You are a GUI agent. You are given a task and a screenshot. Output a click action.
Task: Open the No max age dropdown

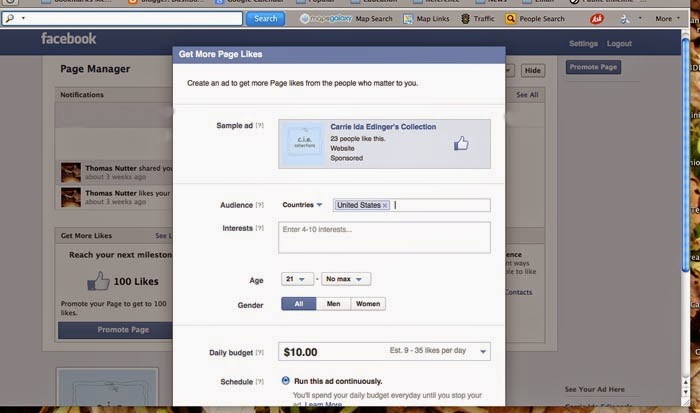(346, 279)
